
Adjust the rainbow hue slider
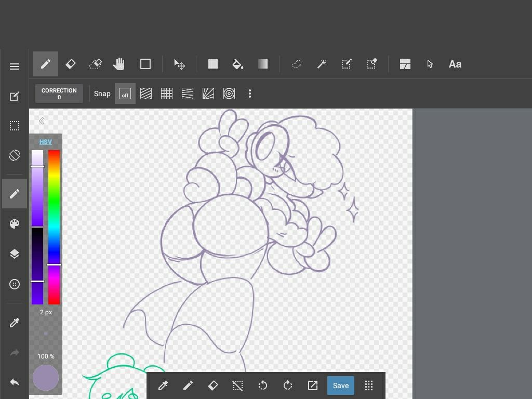click(54, 227)
